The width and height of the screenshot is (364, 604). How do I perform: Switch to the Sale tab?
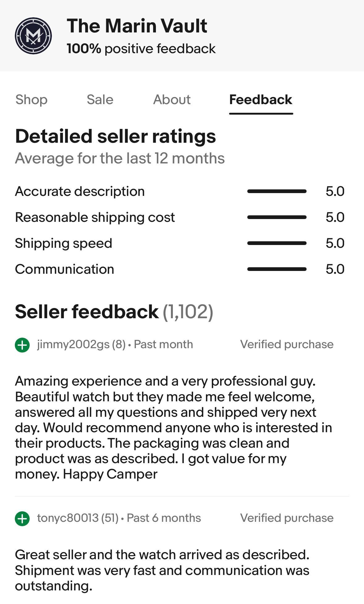[x=100, y=100]
